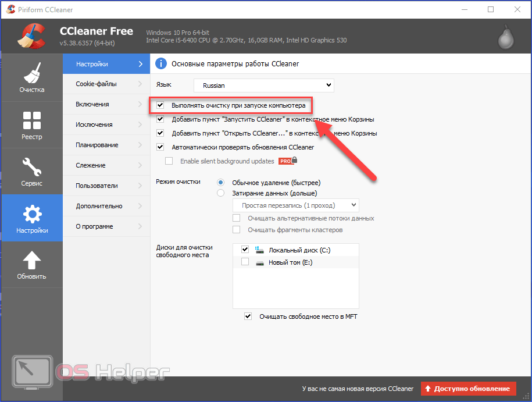The width and height of the screenshot is (532, 402).
Task: Toggle Очищать альтернативные потоки данных checkbox
Action: pos(237,218)
